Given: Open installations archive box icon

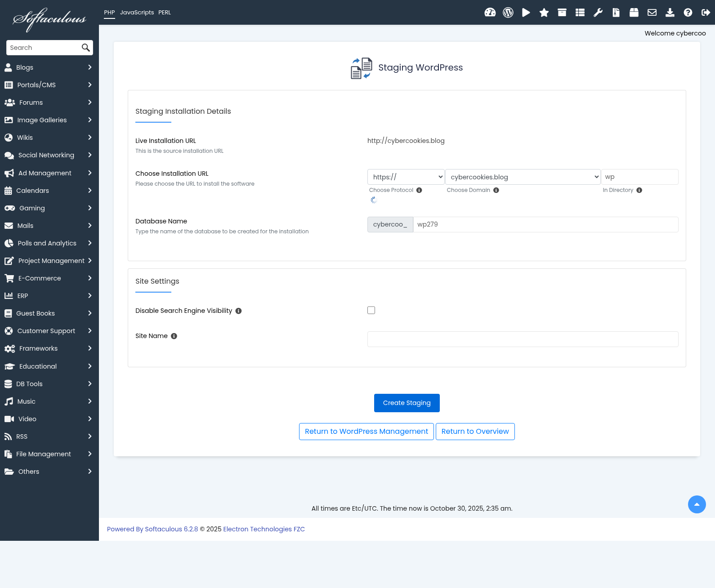Looking at the screenshot, I should (x=562, y=13).
